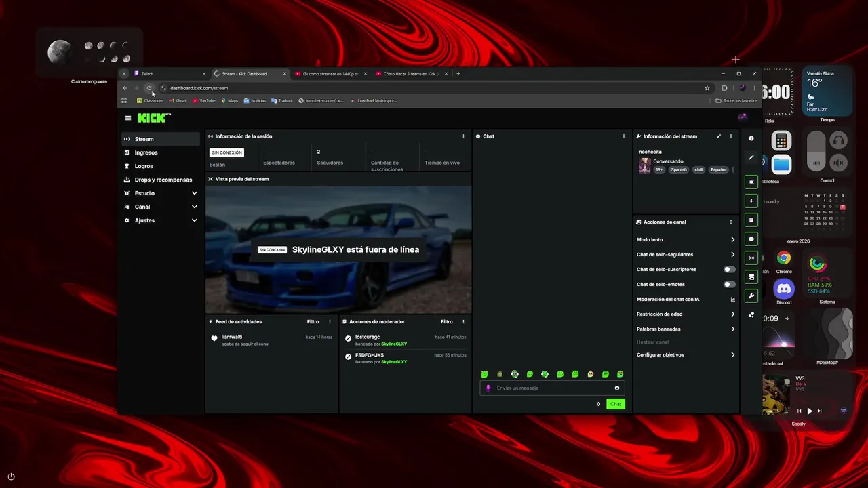Toggle the lightning bolt activity icon in right toolbar

pos(751,201)
